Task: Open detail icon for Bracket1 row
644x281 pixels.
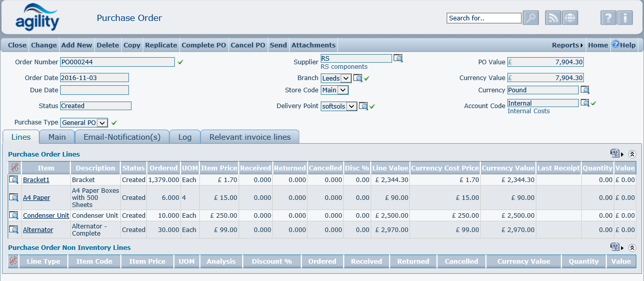Action: coord(14,180)
